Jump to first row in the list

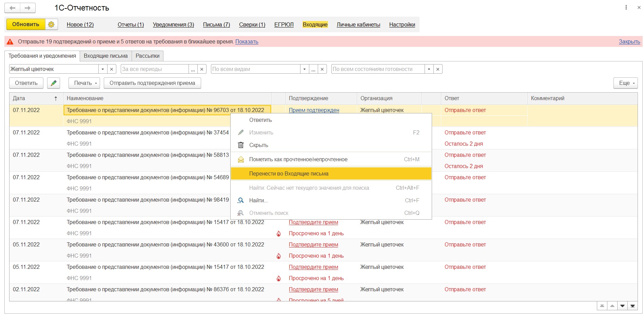602,306
